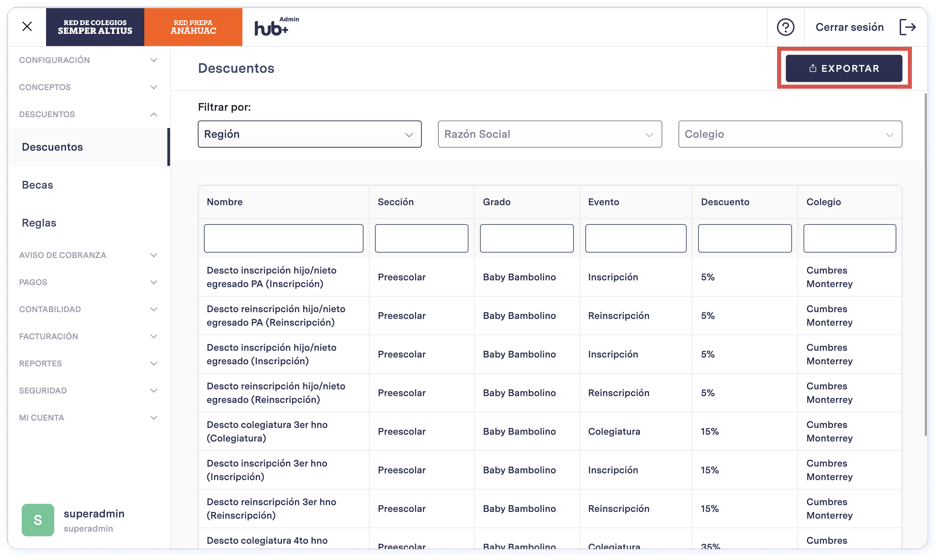
Task: Click the EXPORTAR button
Action: coord(844,68)
